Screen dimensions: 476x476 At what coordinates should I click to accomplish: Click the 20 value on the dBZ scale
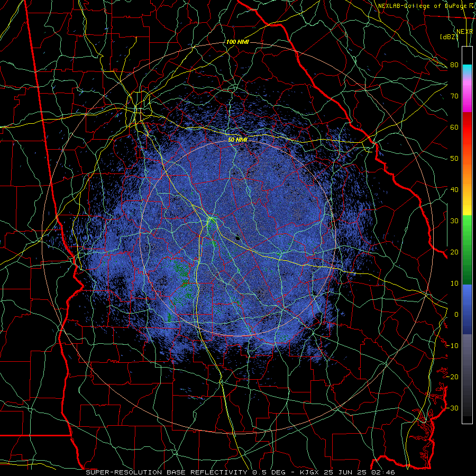pos(454,252)
